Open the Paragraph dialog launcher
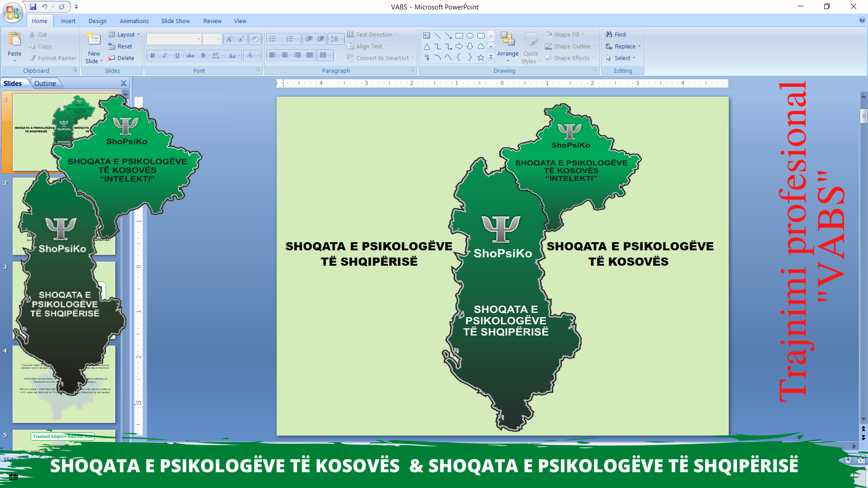This screenshot has height=488, width=868. click(412, 70)
